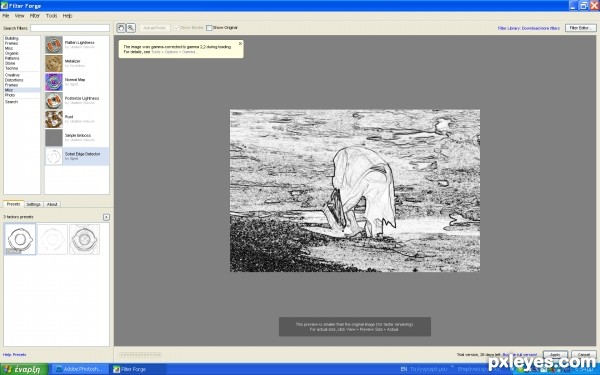
Task: Click the Apply button
Action: tap(555, 355)
